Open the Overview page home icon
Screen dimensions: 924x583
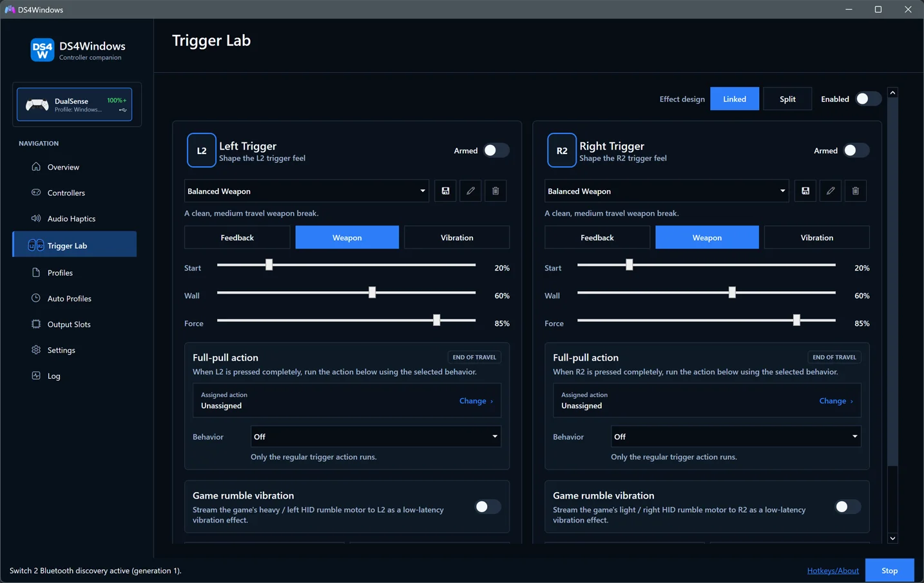pos(36,167)
